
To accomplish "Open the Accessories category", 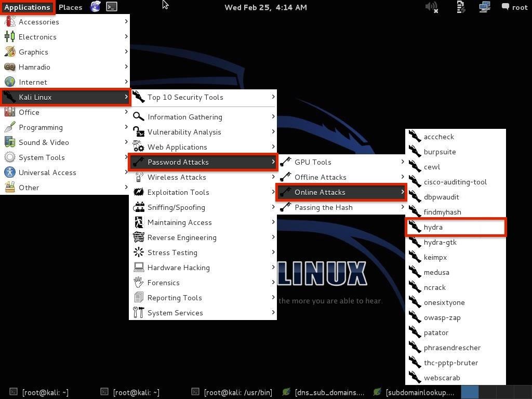I will point(65,22).
